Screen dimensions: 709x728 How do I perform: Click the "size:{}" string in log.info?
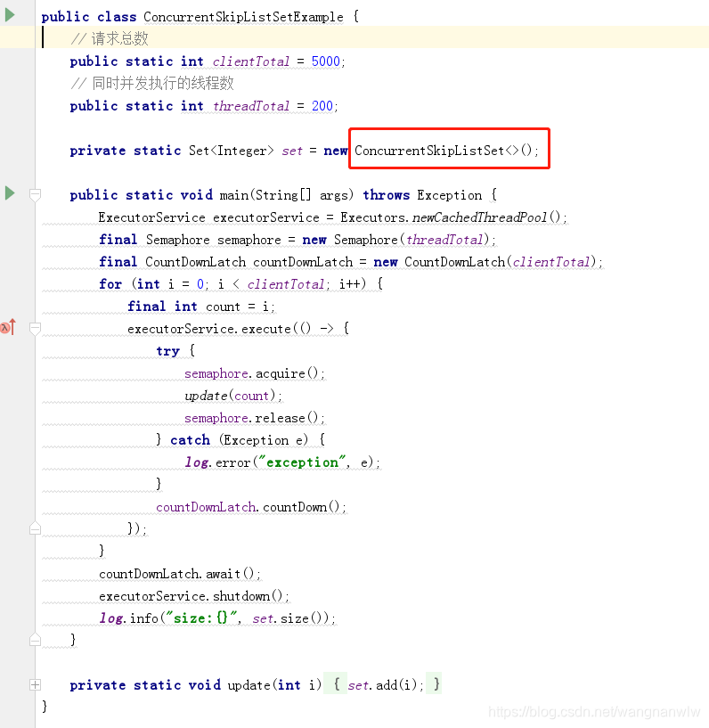tap(202, 618)
